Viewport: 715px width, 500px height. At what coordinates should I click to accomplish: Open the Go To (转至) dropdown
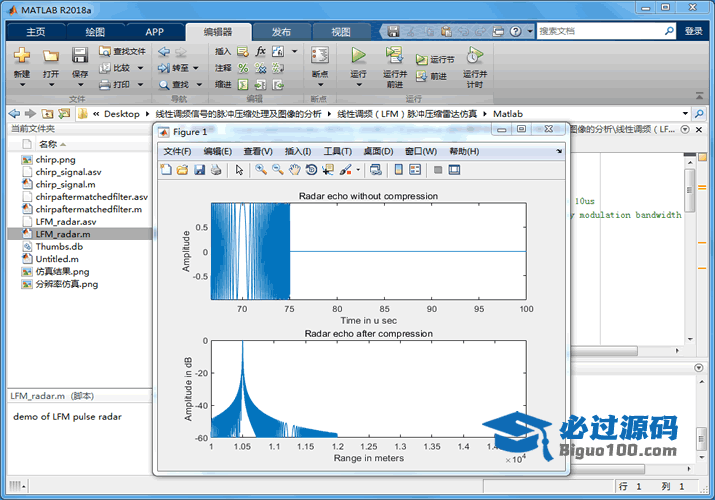tap(195, 68)
